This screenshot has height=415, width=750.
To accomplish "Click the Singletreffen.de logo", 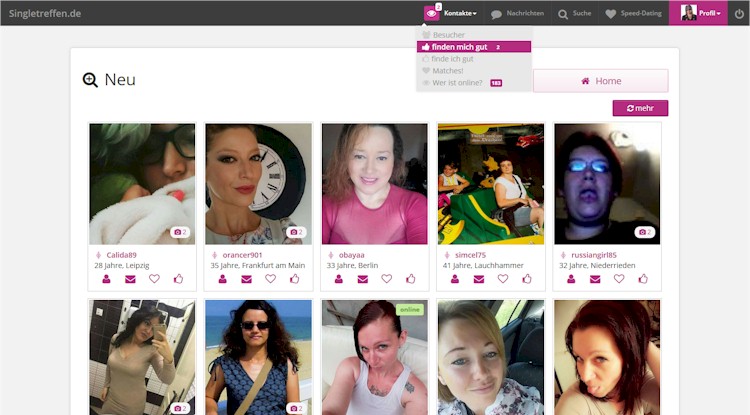I will tap(45, 13).
